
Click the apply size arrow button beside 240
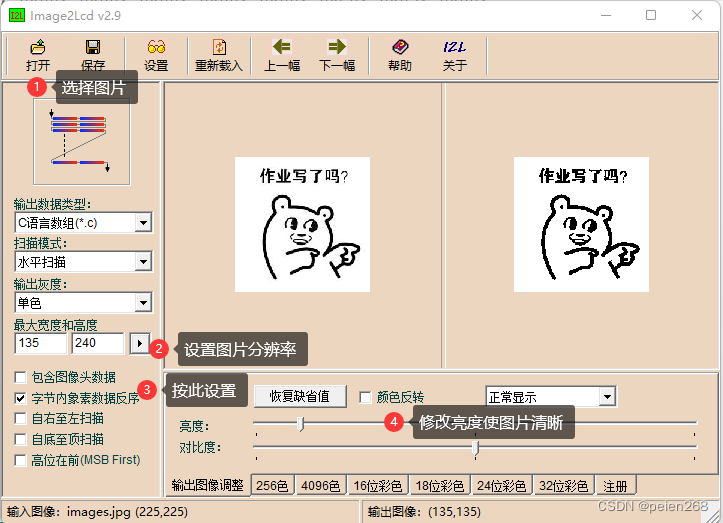[139, 344]
